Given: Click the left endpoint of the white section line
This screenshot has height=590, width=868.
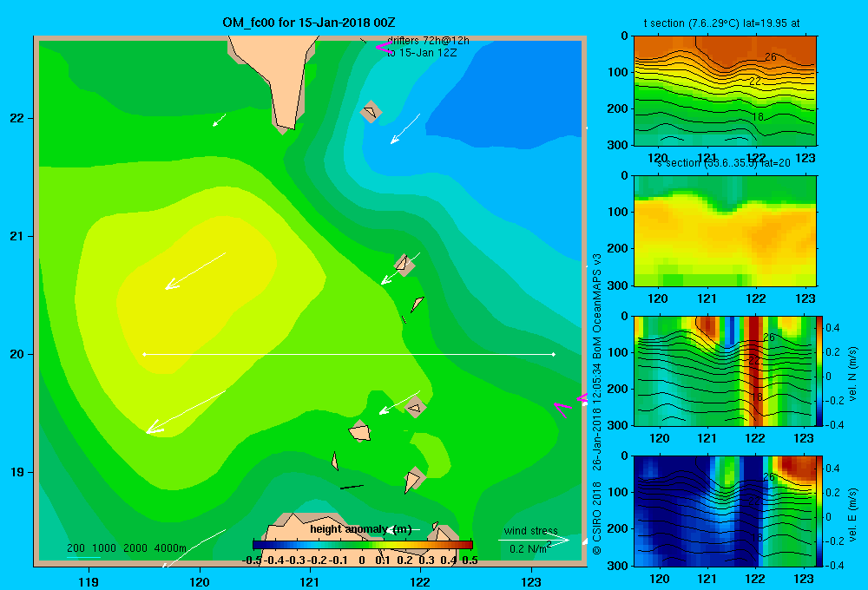Looking at the screenshot, I should click(144, 354).
